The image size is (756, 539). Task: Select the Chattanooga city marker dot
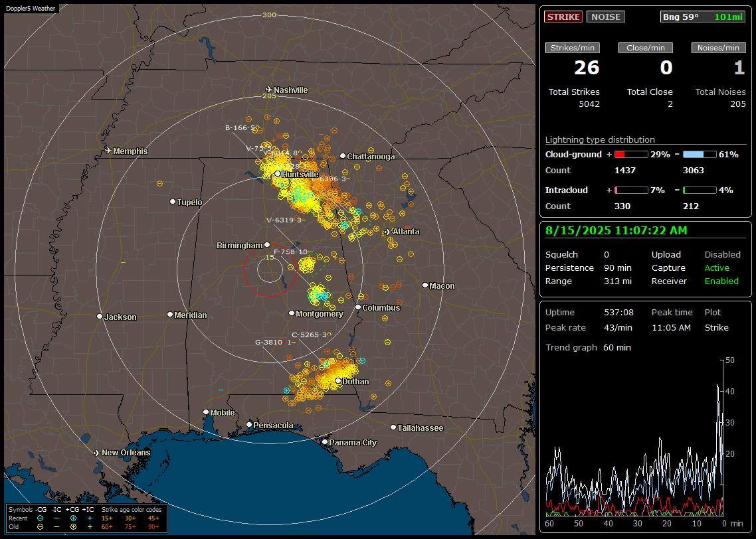click(343, 156)
